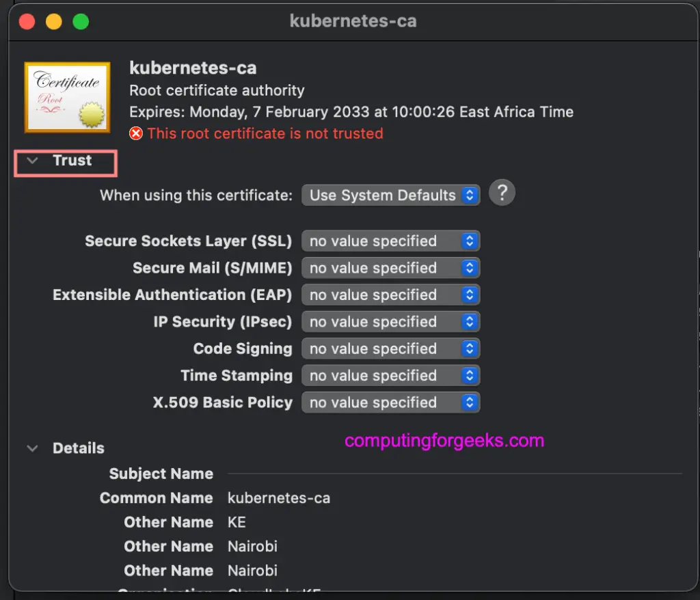Click 'This root certificate is not trusted' message
Viewport: 700px width, 600px height.
265,133
